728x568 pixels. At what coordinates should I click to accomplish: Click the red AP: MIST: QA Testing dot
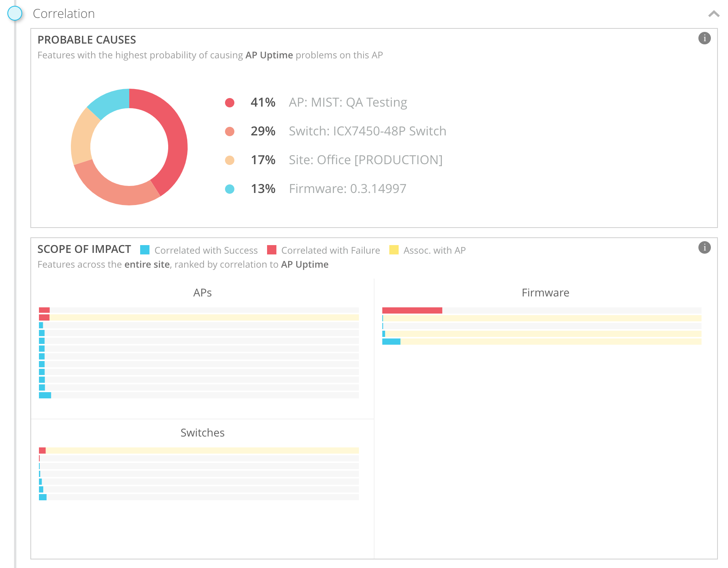tap(230, 103)
